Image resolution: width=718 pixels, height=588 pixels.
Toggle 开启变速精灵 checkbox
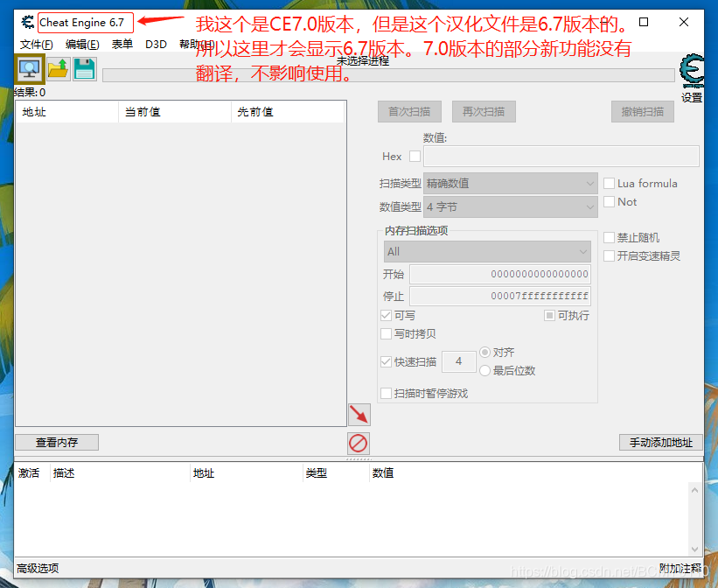[x=609, y=255]
